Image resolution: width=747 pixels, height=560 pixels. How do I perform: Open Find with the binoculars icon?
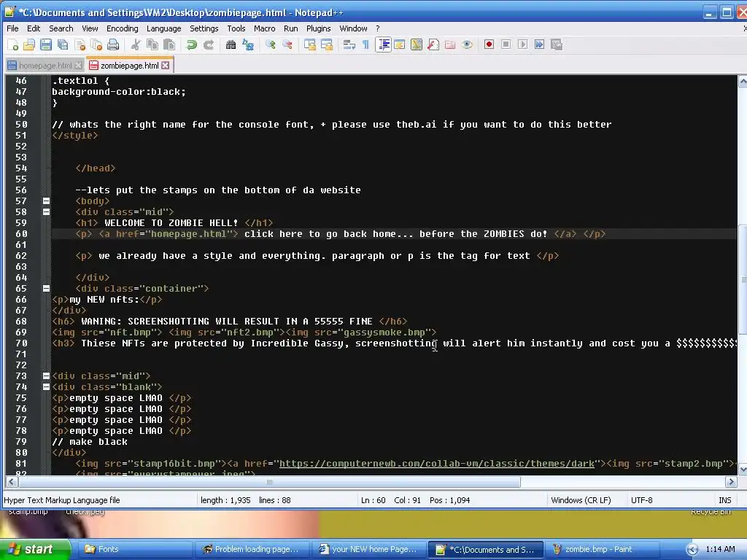tap(231, 44)
